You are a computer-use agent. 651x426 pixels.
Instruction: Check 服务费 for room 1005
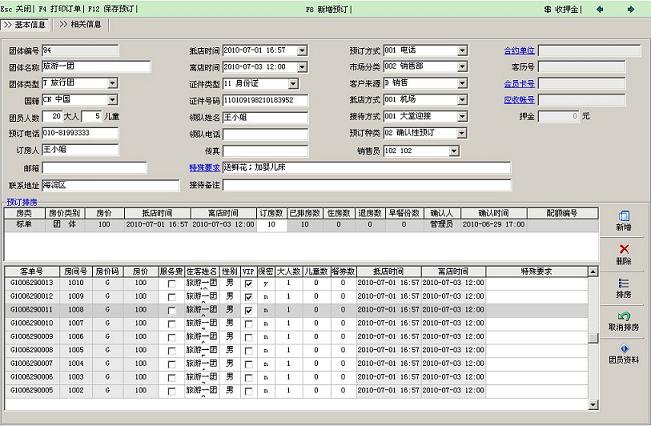(171, 351)
